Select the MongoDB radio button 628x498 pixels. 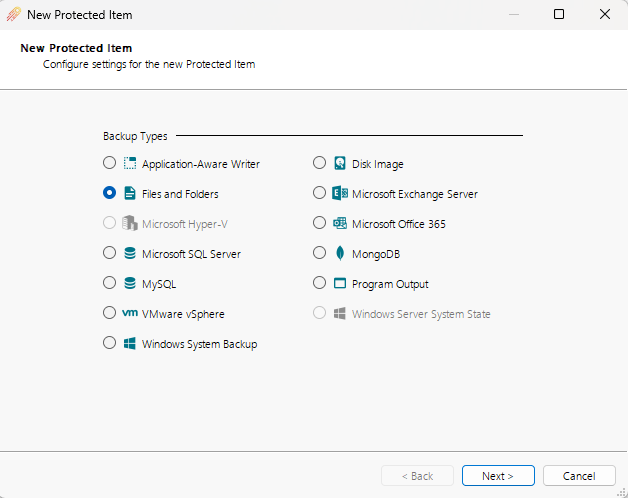[x=320, y=253]
